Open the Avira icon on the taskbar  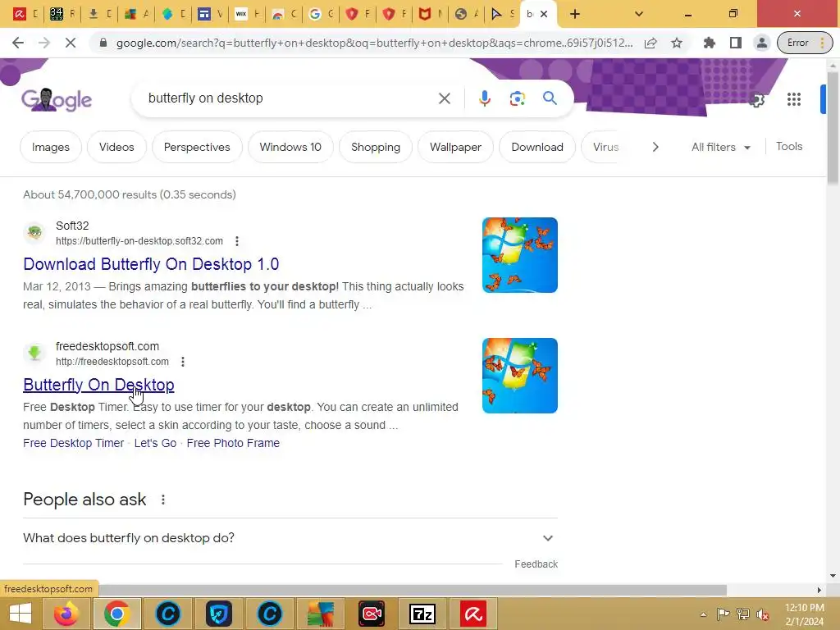(473, 614)
